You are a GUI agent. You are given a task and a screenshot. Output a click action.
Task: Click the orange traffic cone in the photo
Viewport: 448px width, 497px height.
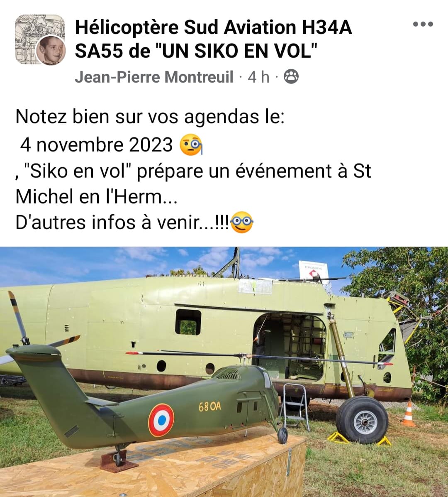pos(409,413)
